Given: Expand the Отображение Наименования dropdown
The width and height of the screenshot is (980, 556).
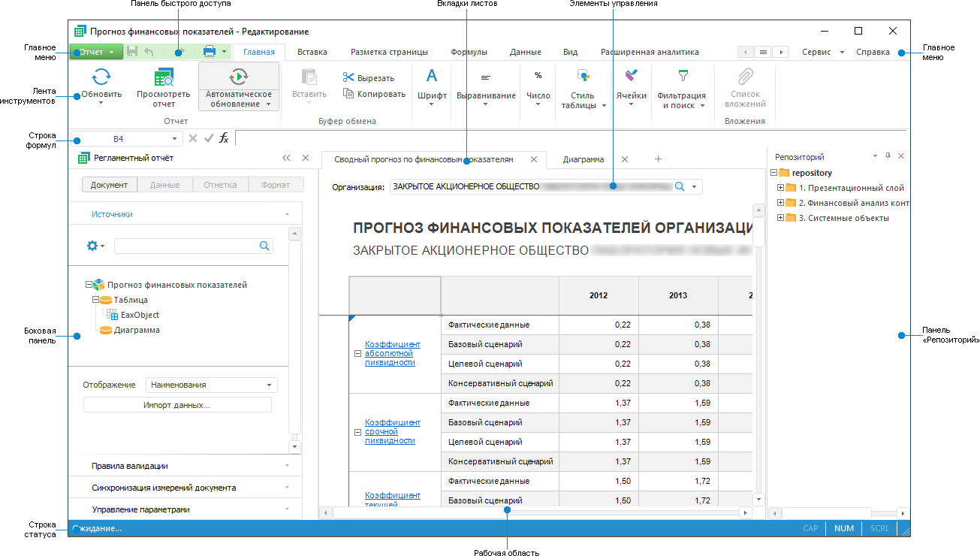Looking at the screenshot, I should click(211, 385).
